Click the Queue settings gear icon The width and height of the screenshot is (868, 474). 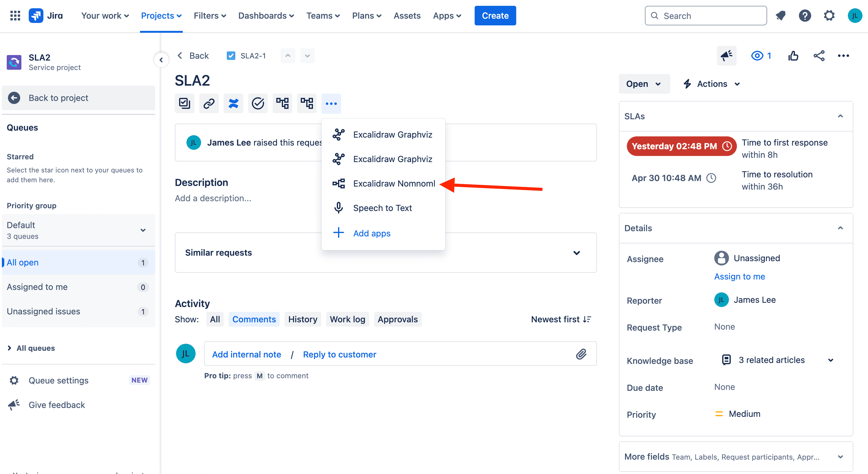tap(14, 380)
